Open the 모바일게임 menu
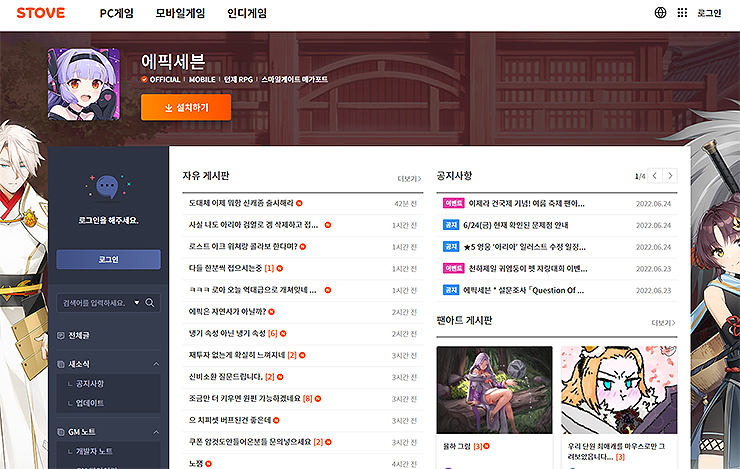Viewport: 740px width, 469px height. [180, 13]
